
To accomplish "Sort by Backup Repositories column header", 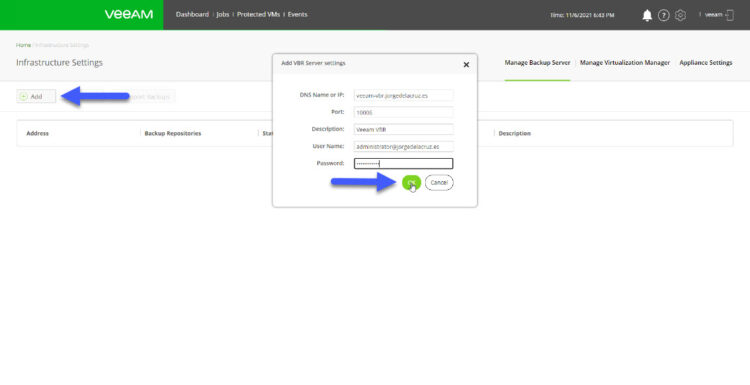I will (173, 133).
